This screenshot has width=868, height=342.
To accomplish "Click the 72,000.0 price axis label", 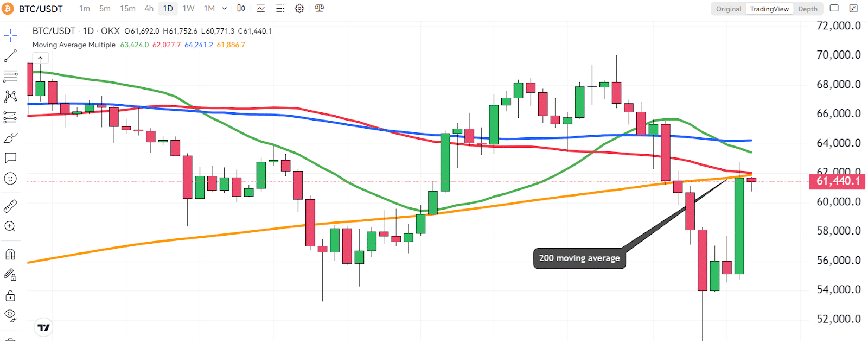I will coord(838,26).
